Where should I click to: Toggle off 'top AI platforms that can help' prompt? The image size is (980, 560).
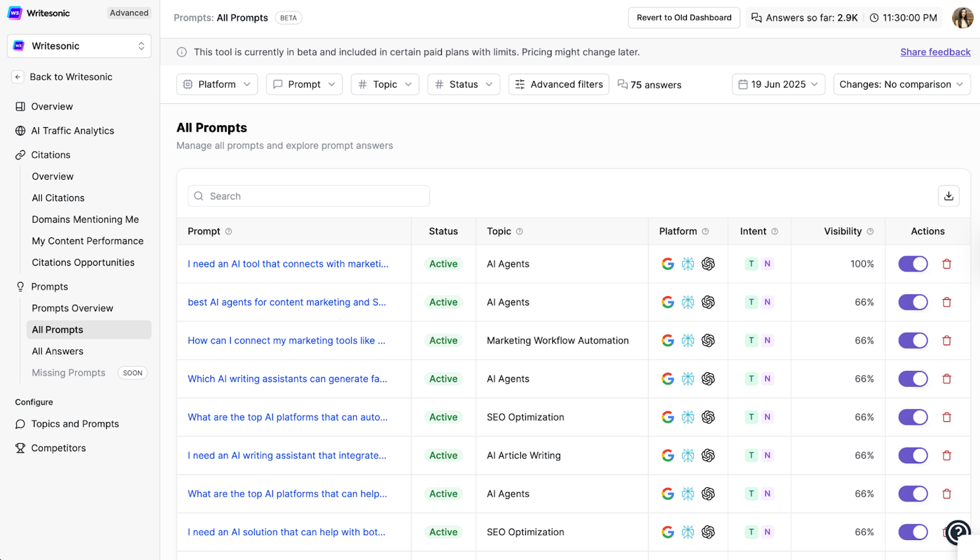pos(913,494)
